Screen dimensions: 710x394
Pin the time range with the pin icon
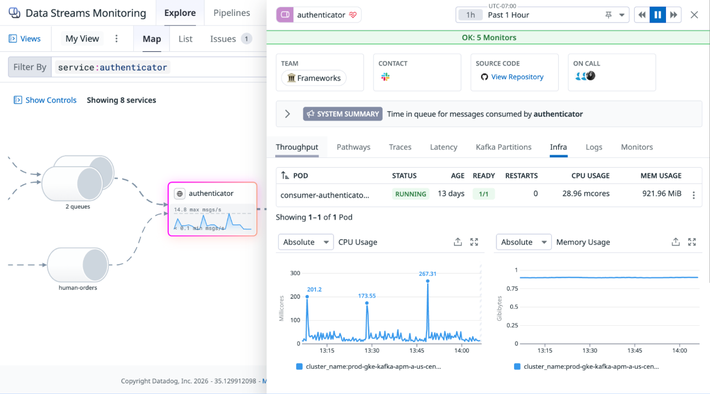pyautogui.click(x=609, y=15)
